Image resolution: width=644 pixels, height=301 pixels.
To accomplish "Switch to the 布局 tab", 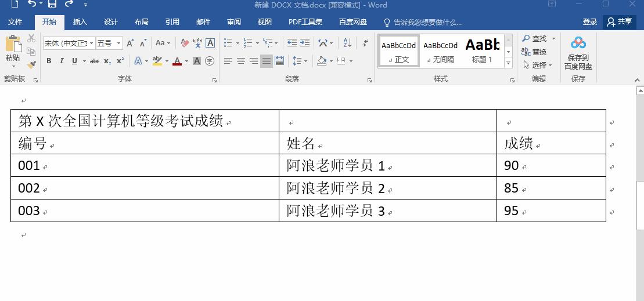I will (x=141, y=22).
